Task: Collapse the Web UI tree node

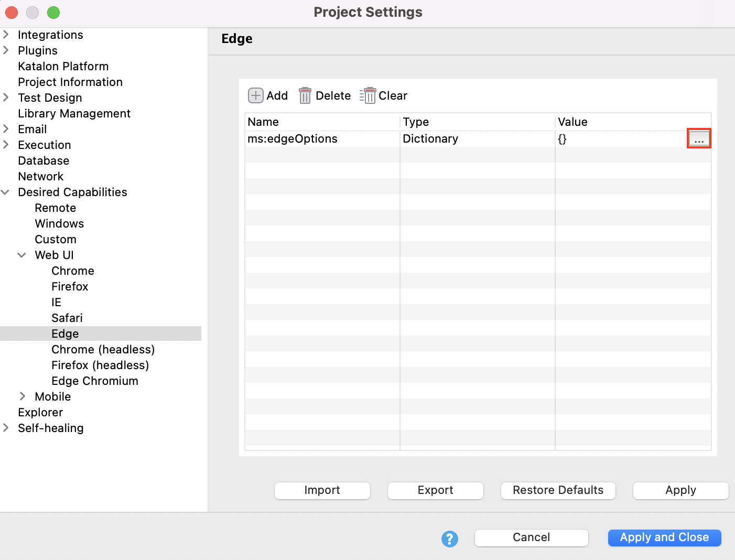Action: [x=22, y=255]
